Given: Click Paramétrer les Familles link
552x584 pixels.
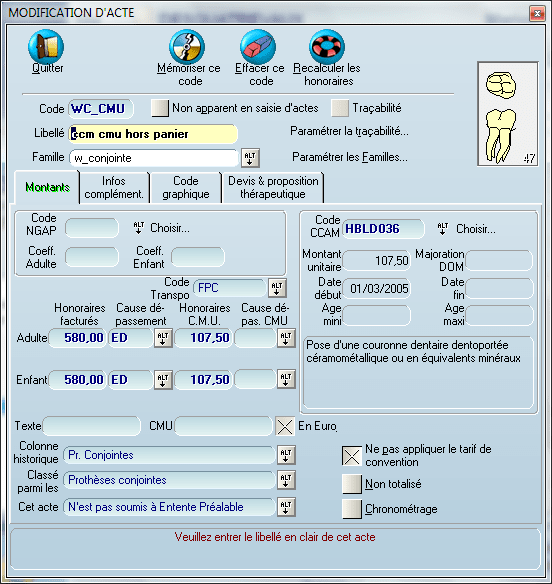Looking at the screenshot, I should click(x=350, y=157).
